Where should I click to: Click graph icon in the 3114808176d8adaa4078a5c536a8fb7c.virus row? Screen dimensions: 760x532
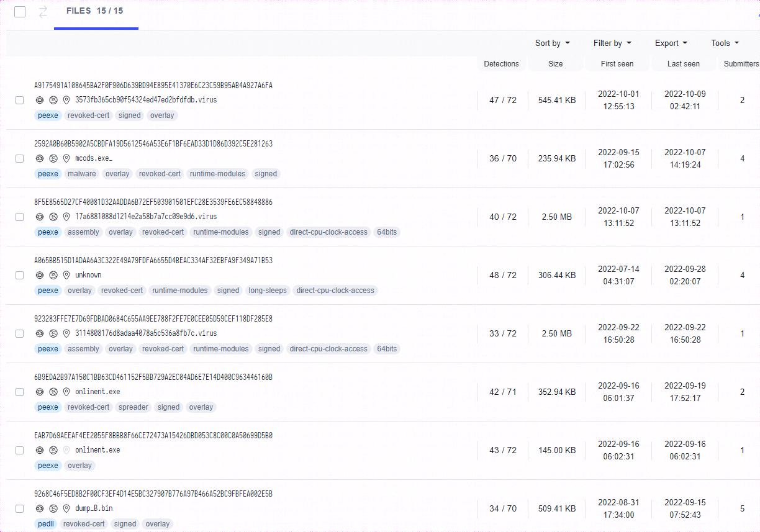pos(53,333)
